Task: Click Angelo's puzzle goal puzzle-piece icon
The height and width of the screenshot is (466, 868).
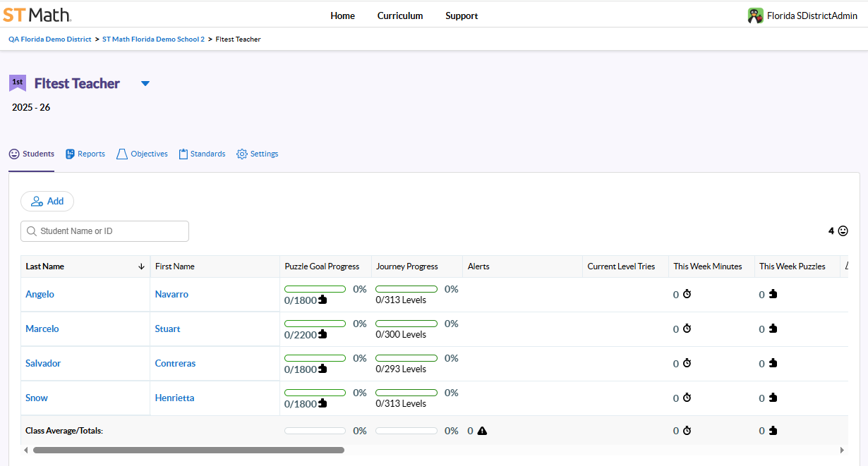Action: (323, 300)
